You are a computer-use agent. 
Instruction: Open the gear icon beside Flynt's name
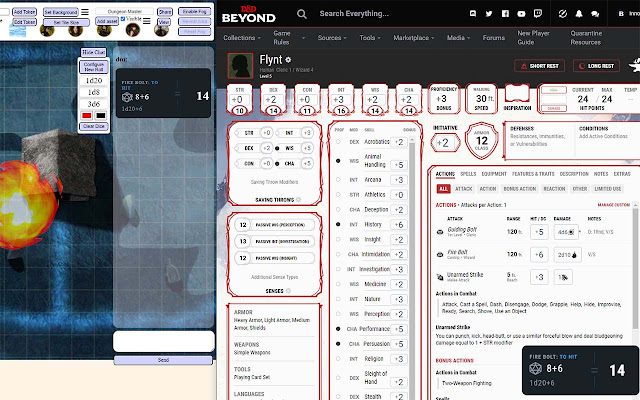tap(288, 60)
